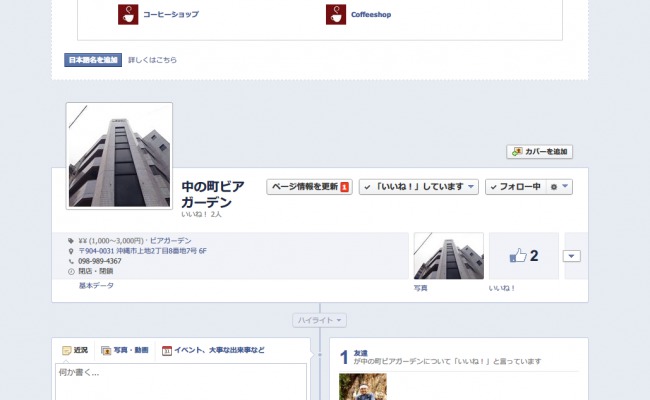Click the 日本語名を追加 button
Screen dimensions: 650x400
point(93,60)
